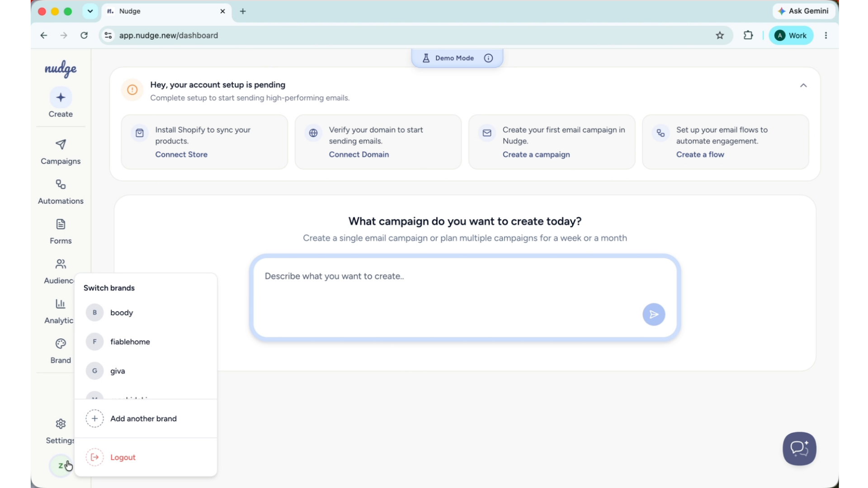The width and height of the screenshot is (868, 488).
Task: Open the Brand palette section
Action: (61, 351)
